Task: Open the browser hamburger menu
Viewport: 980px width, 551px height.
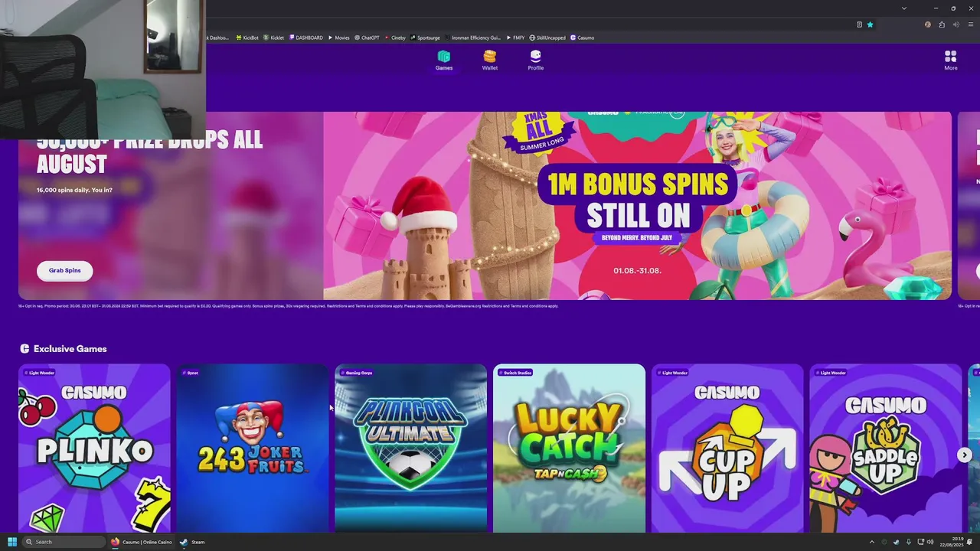Action: pos(970,24)
